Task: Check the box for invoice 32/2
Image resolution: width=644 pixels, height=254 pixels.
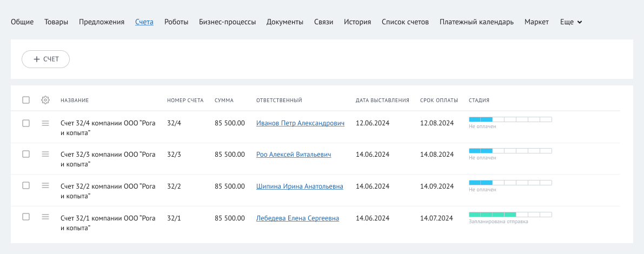Action: tap(26, 185)
